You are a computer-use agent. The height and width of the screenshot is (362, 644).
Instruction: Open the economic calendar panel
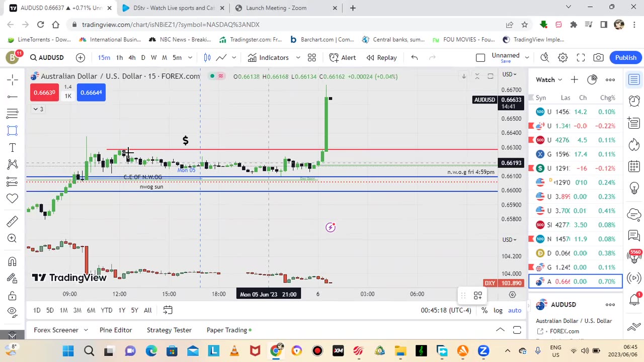click(x=634, y=166)
